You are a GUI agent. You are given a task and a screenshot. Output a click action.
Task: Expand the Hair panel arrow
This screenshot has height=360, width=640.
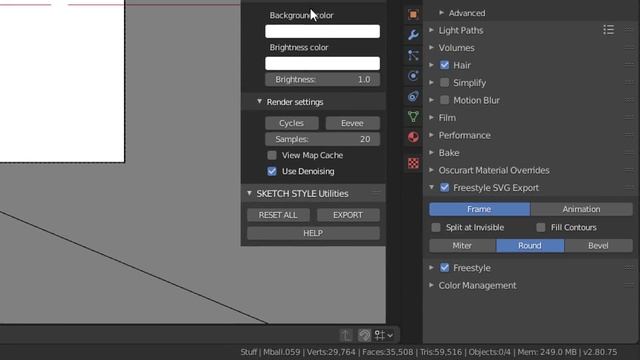coord(431,65)
